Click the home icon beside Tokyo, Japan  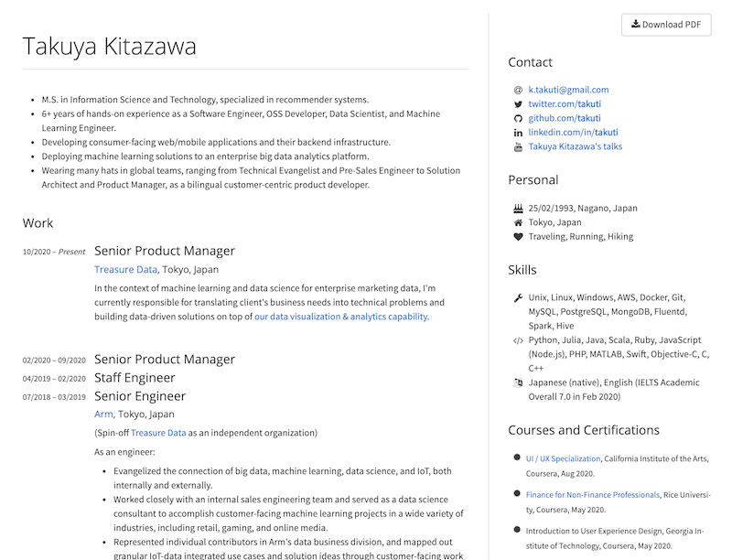pyautogui.click(x=518, y=222)
